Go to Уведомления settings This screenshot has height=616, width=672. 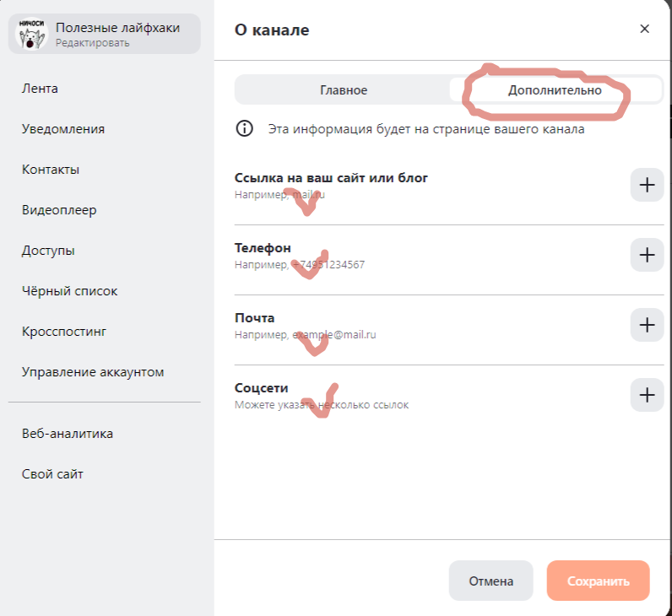63,129
